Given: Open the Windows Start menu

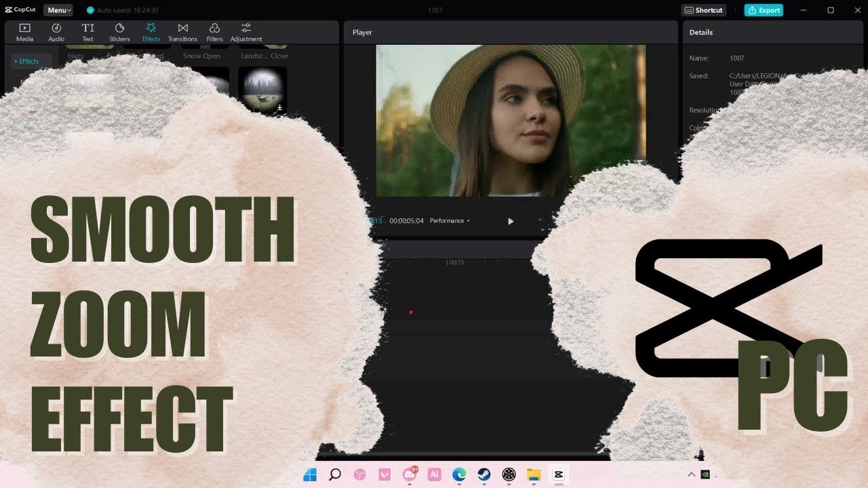Looking at the screenshot, I should coord(309,474).
